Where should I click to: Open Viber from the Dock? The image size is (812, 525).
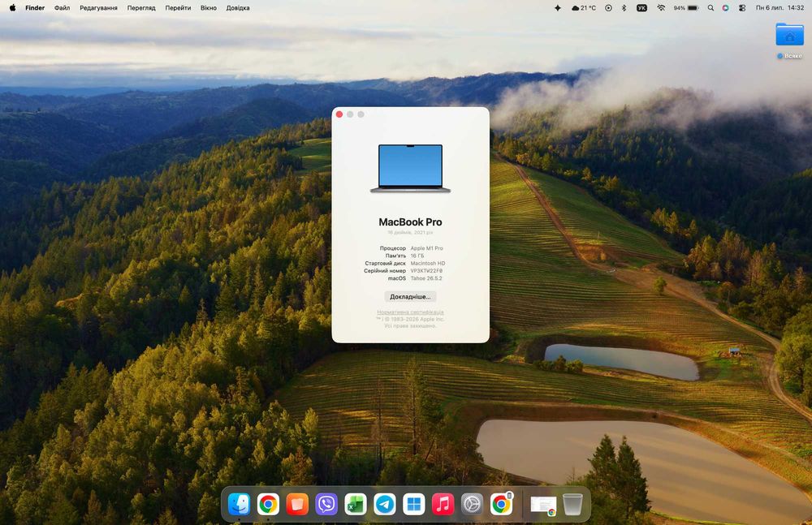click(326, 504)
